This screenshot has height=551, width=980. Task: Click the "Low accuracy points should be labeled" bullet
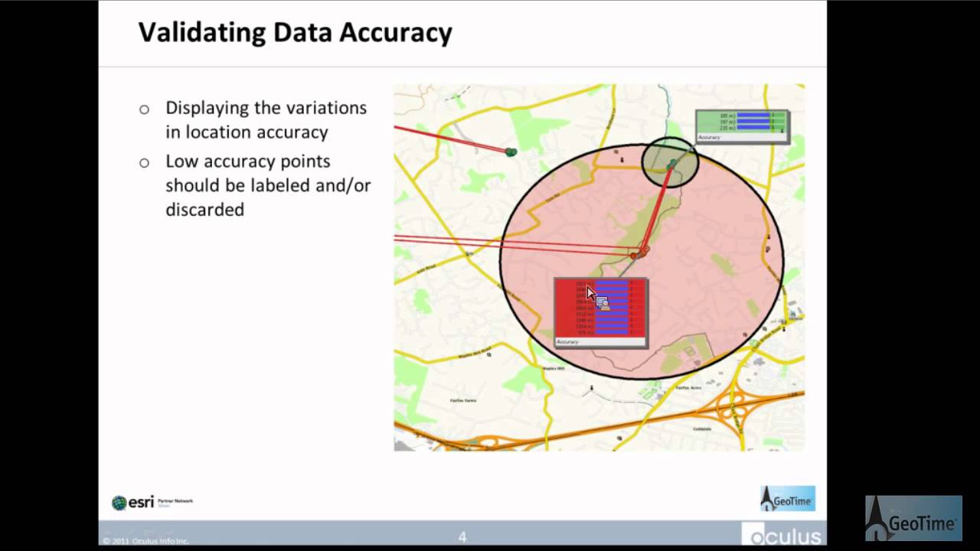pyautogui.click(x=268, y=184)
